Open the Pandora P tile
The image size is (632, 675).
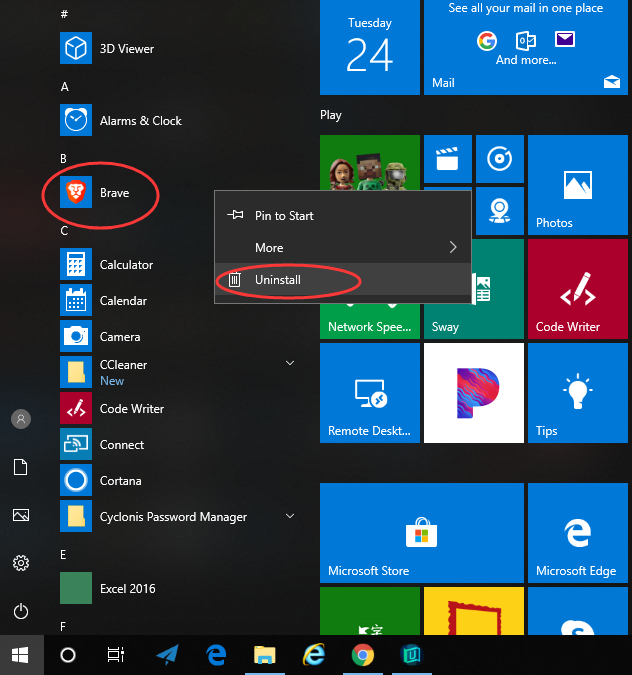(474, 393)
